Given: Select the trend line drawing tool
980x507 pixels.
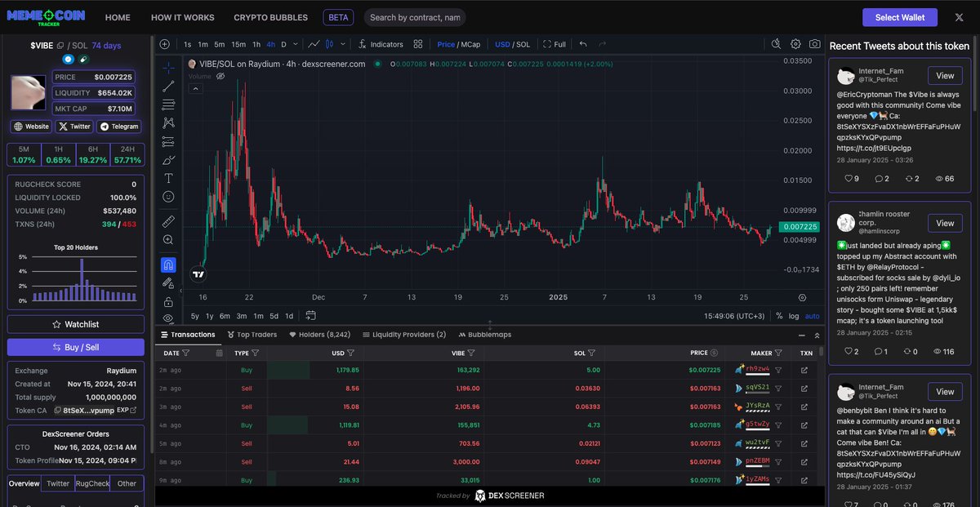Looking at the screenshot, I should [x=168, y=86].
